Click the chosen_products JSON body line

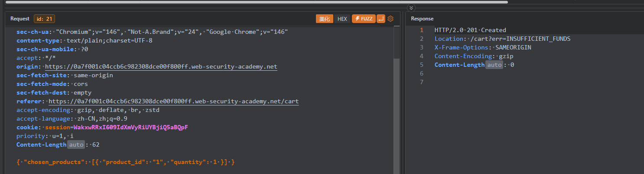126,162
